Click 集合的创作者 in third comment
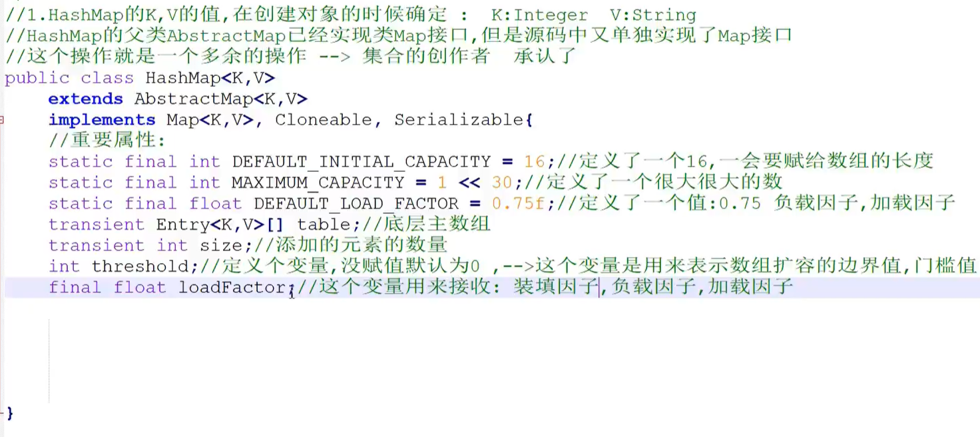The width and height of the screenshot is (980, 437). [x=426, y=57]
